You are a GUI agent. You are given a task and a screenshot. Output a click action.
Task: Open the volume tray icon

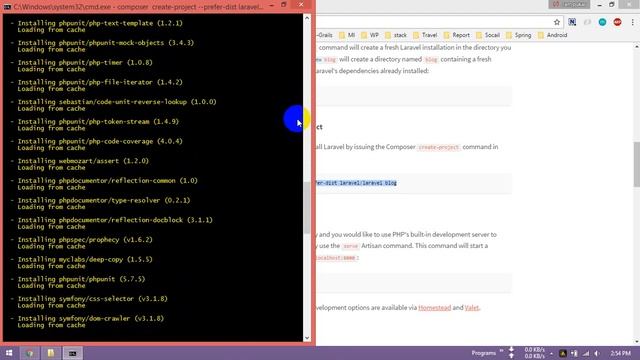(x=597, y=353)
